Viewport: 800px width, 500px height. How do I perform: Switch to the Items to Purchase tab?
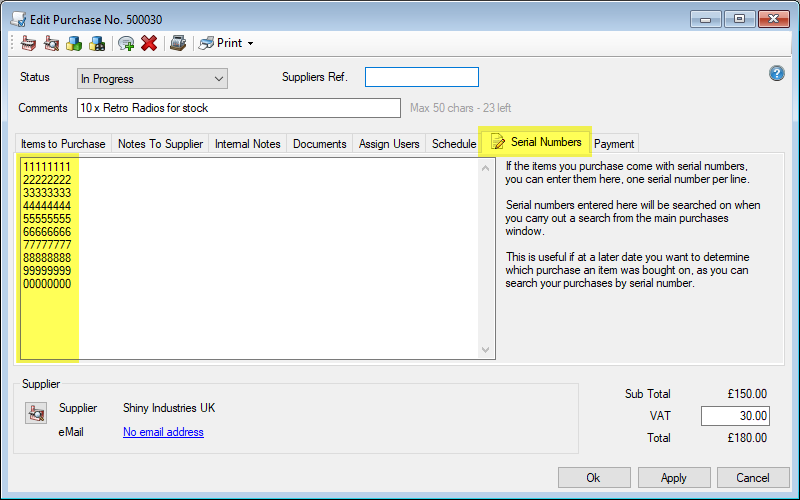63,144
